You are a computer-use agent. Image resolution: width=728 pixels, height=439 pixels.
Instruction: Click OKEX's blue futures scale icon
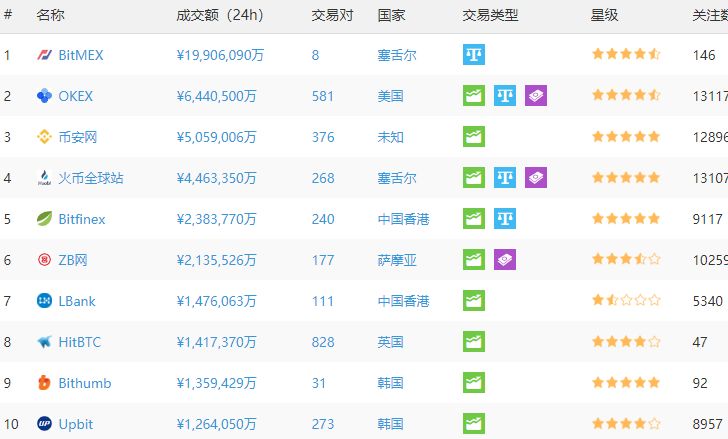(x=505, y=96)
